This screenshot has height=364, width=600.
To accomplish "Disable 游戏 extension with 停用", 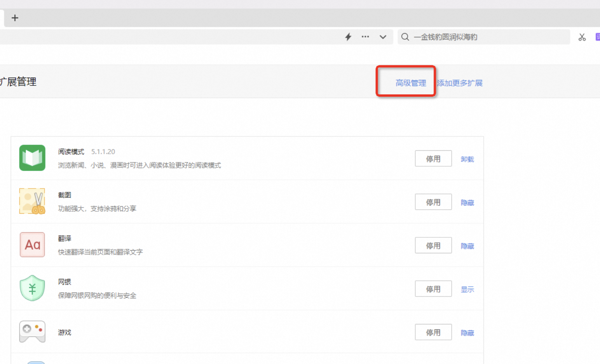I will point(433,333).
